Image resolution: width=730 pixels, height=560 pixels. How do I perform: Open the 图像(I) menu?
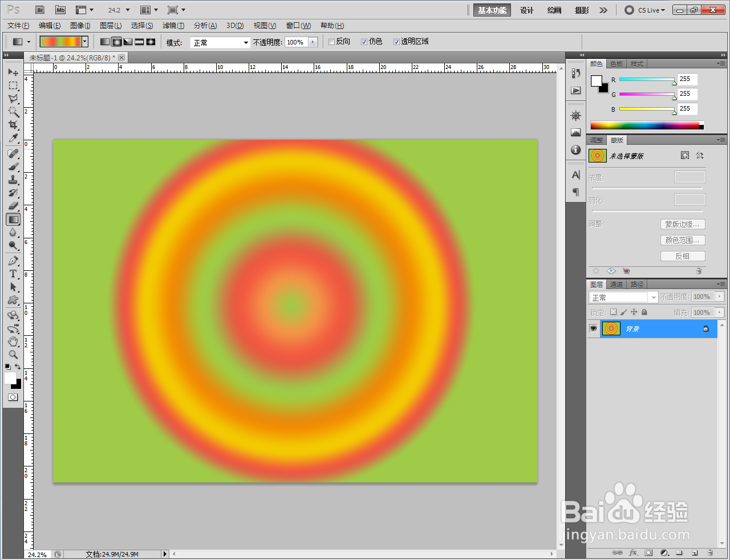(x=80, y=26)
